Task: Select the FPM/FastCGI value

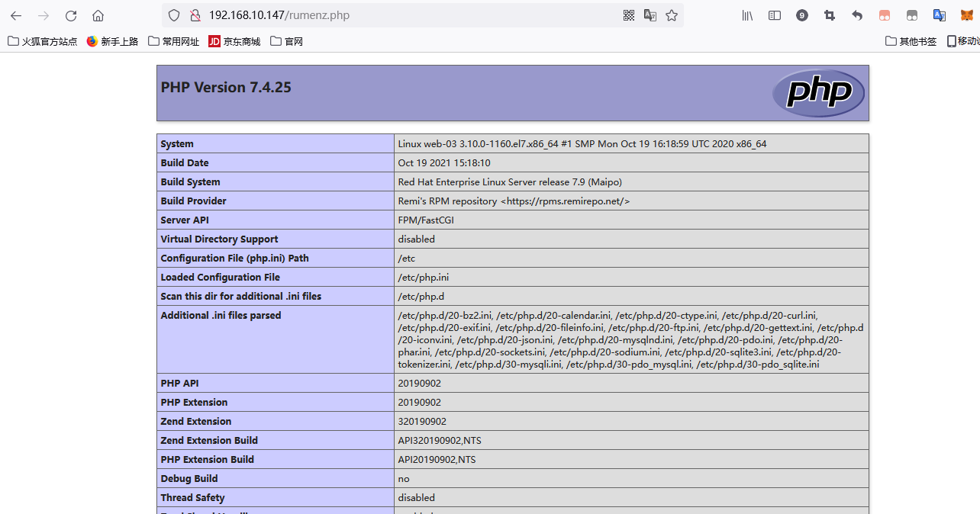Action: [x=427, y=220]
